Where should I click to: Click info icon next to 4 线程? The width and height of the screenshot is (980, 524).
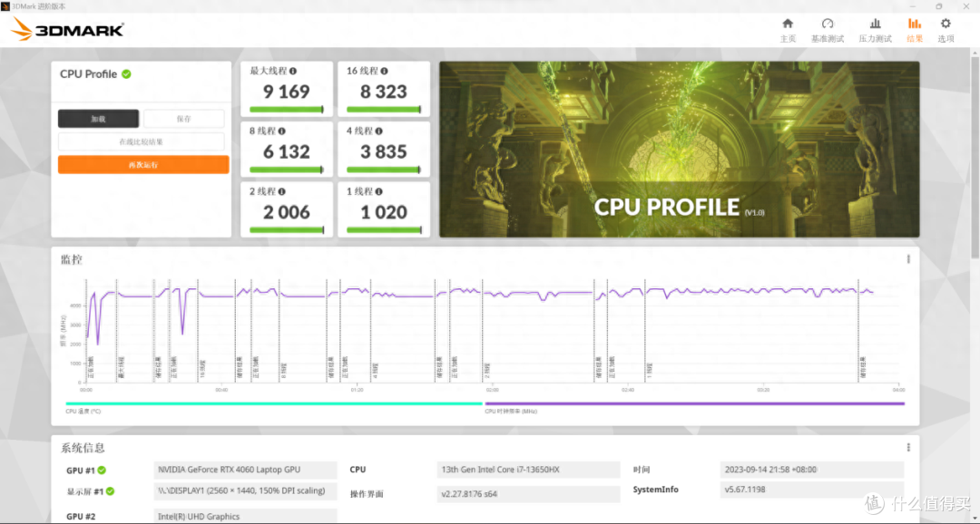click(x=378, y=131)
